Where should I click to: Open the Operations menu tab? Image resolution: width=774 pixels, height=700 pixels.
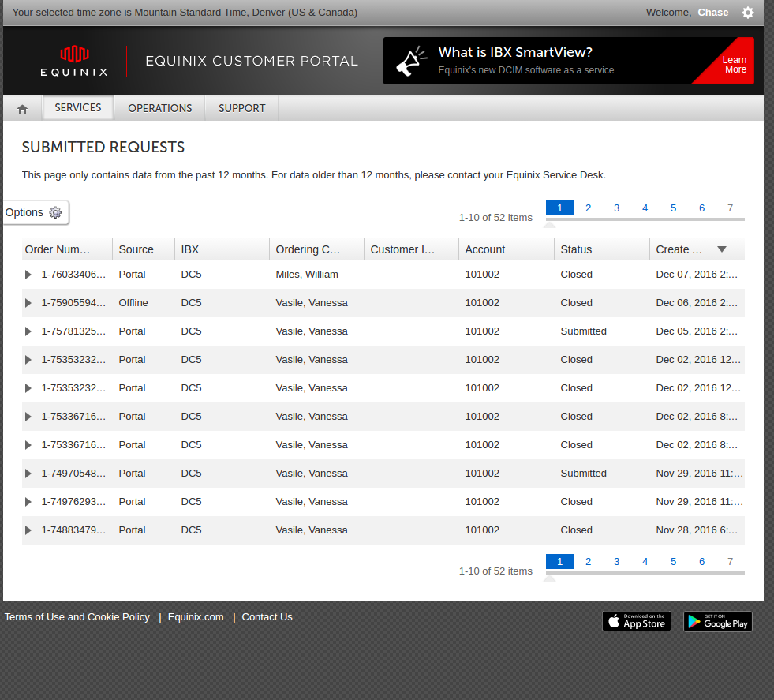pyautogui.click(x=159, y=108)
